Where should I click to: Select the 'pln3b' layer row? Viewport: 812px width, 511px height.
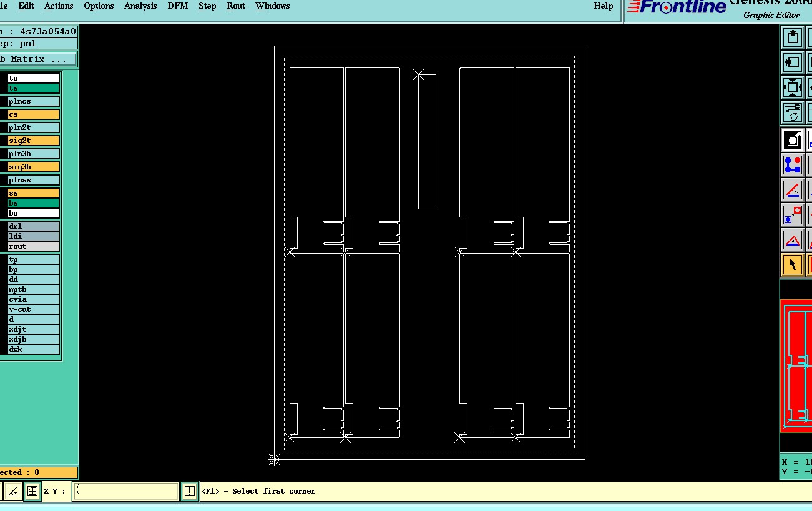pyautogui.click(x=34, y=154)
